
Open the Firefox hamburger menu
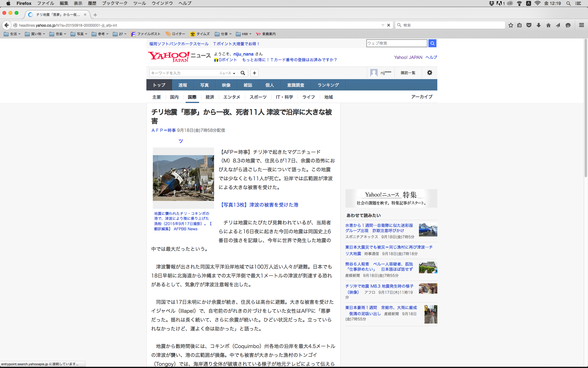pos(582,25)
